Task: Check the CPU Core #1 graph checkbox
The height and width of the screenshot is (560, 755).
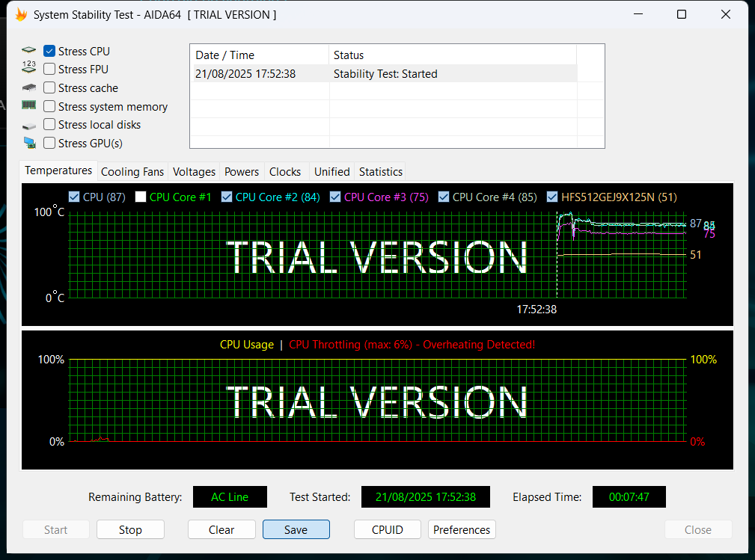Action: click(141, 197)
